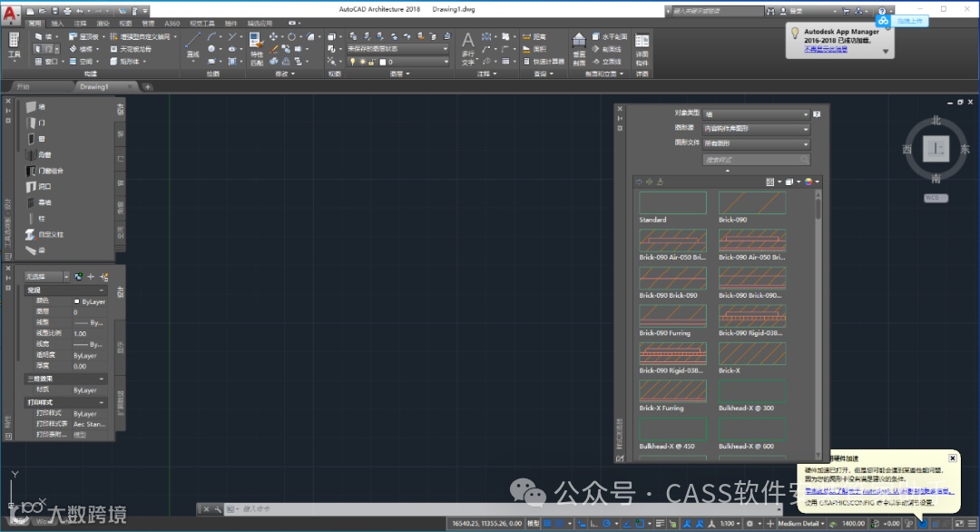
Task: Toggle the layer on/off lightbulb in layer dropdown
Action: (x=352, y=62)
